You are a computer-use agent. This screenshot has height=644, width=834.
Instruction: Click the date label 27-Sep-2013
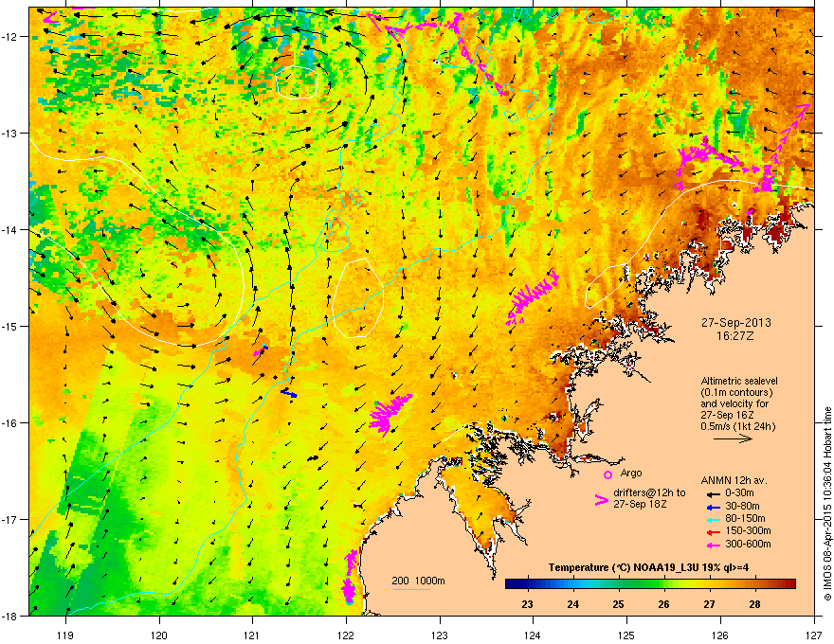735,323
